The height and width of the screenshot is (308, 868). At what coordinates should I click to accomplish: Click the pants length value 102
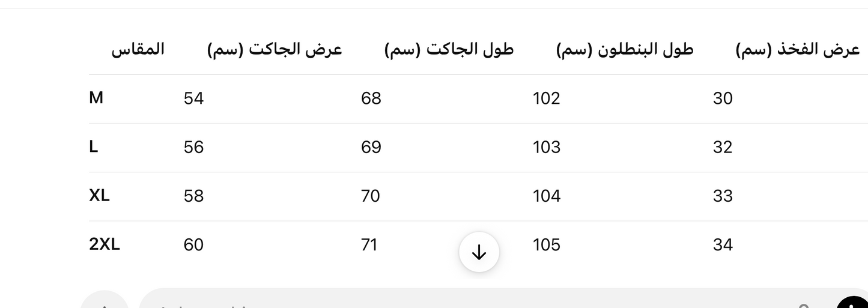point(546,98)
